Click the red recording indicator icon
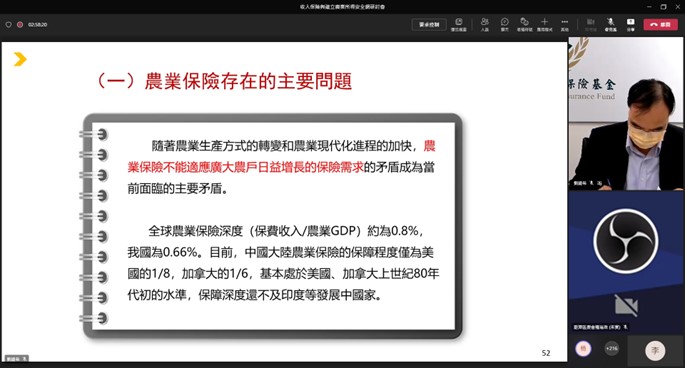The height and width of the screenshot is (368, 685). pyautogui.click(x=20, y=25)
